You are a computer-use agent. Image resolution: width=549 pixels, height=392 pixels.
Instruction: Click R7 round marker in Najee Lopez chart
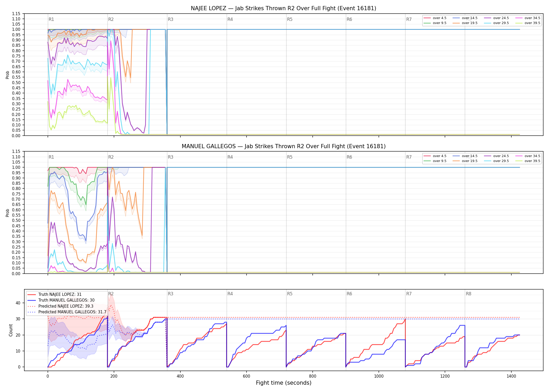(409, 19)
